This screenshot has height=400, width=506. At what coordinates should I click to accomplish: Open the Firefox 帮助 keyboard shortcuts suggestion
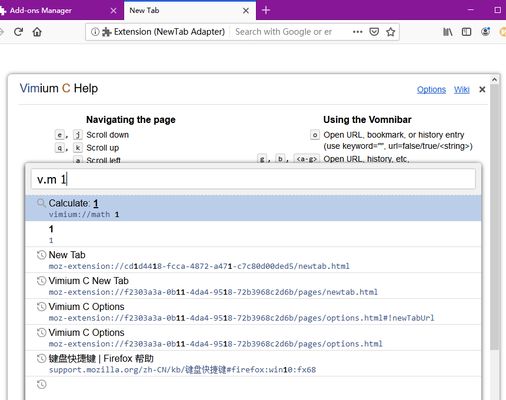pos(253,364)
